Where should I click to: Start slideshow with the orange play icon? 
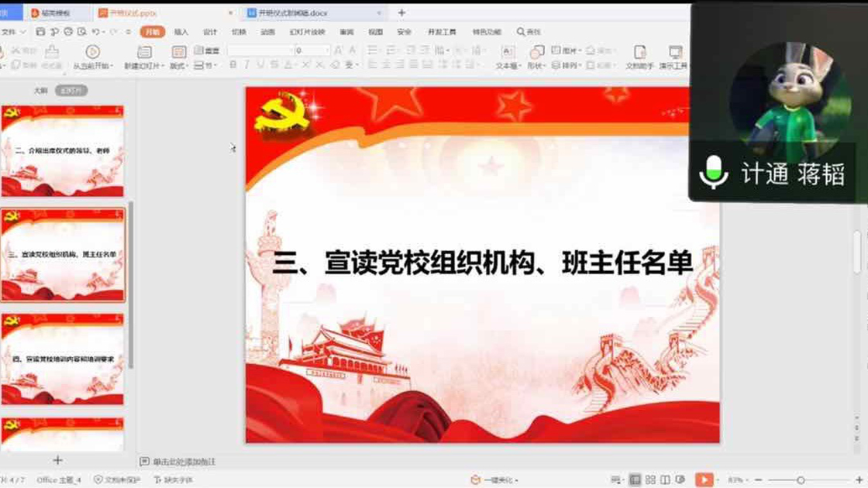point(704,480)
